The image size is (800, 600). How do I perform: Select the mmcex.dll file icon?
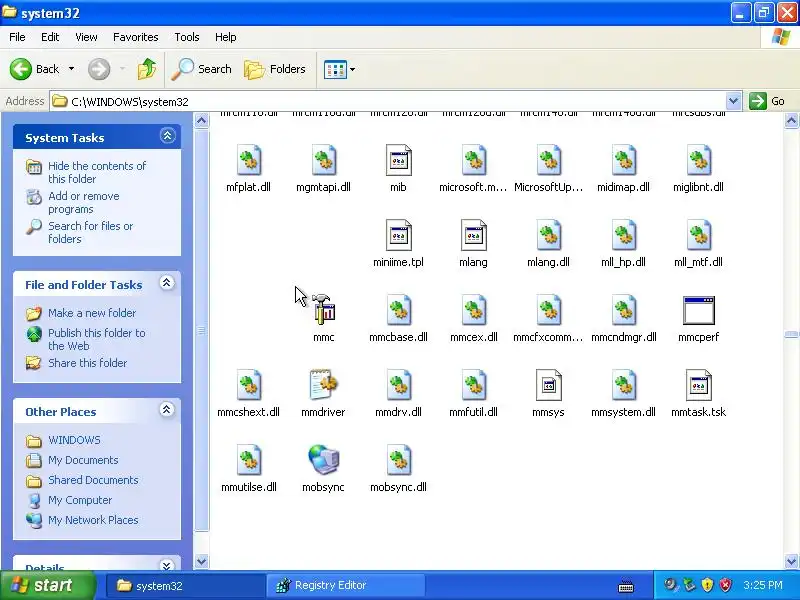click(x=473, y=310)
